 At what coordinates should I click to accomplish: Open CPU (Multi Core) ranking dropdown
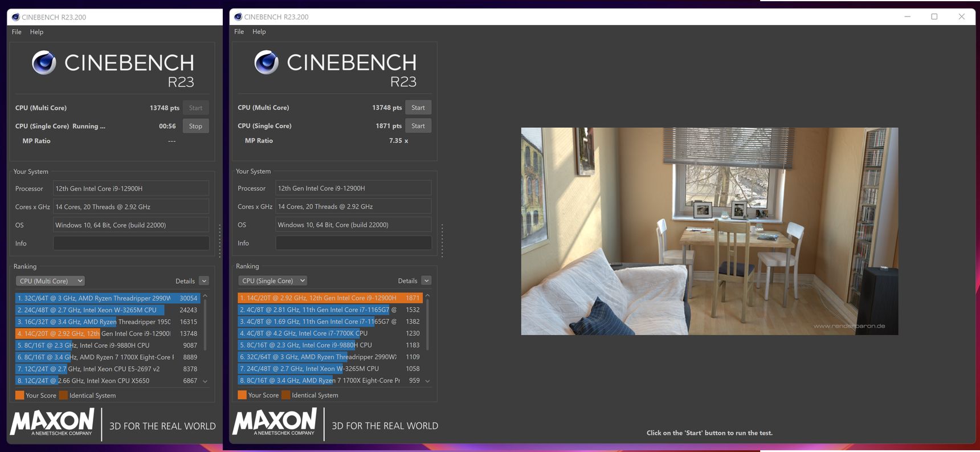(x=50, y=281)
